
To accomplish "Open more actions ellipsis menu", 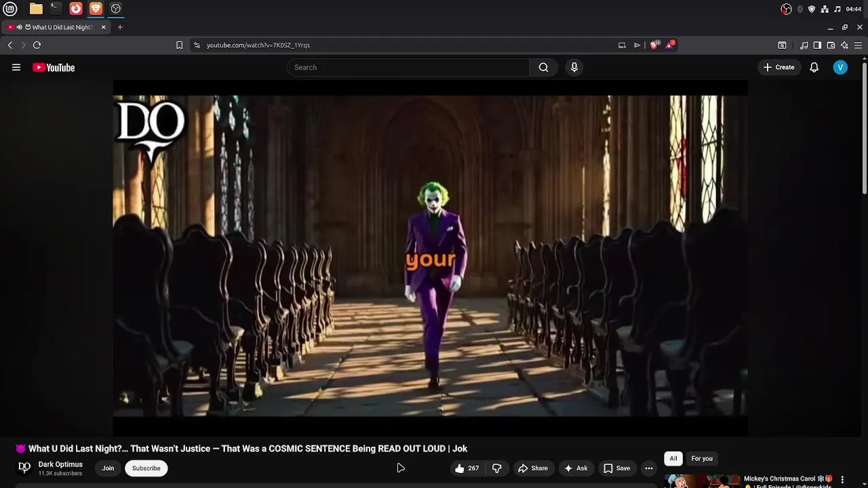I will click(x=649, y=468).
